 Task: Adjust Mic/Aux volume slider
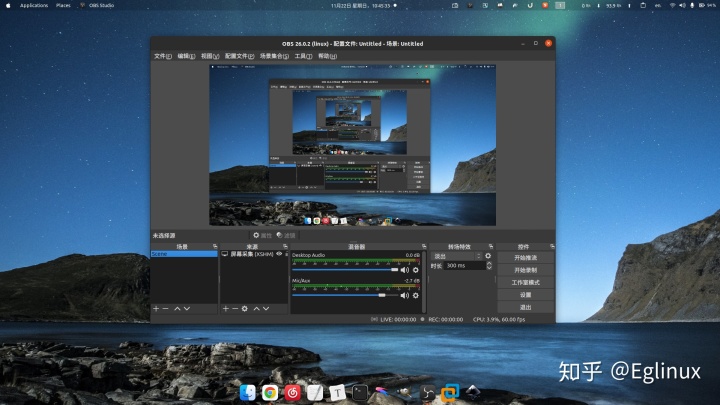(x=345, y=295)
